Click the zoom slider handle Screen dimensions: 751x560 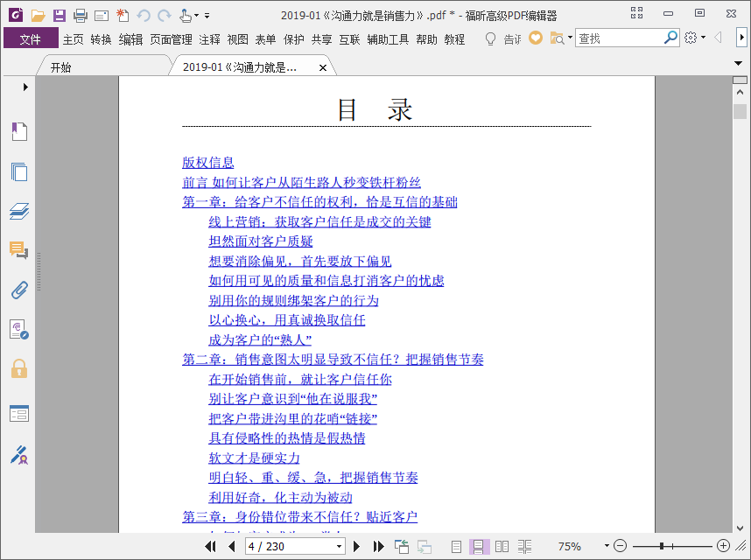point(662,546)
